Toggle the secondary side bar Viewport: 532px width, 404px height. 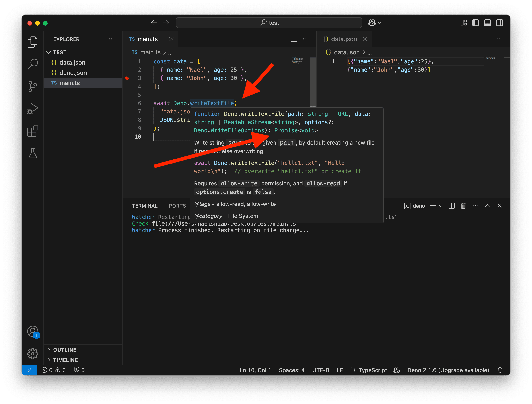click(x=500, y=23)
